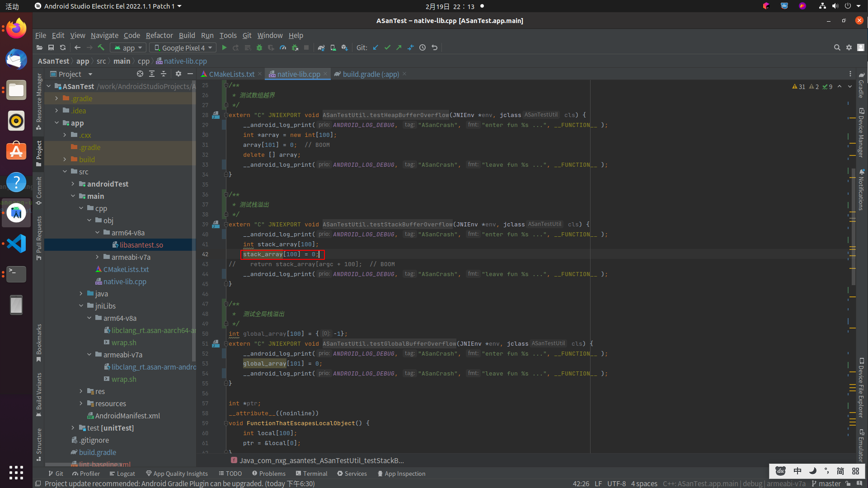Open the Refactor menu
This screenshot has width=868, height=488.
point(159,35)
